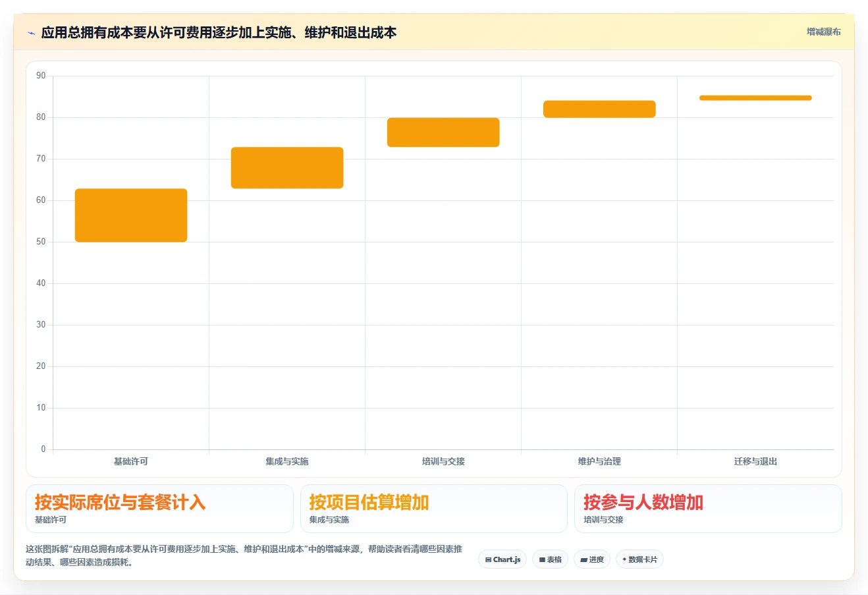The height and width of the screenshot is (595, 868).
Task: Click the y-axis value 90
Action: pyautogui.click(x=41, y=76)
